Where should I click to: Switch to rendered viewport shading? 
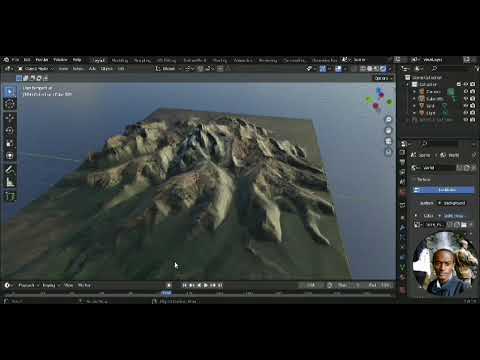[383, 69]
